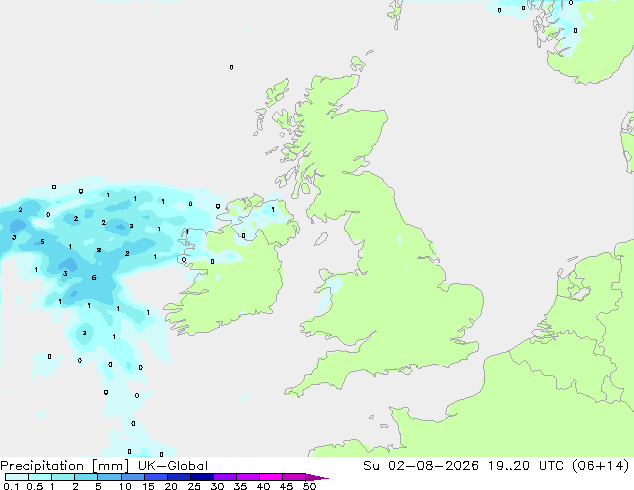Viewport: 634px width, 490px height.
Task: Click the 'Su 02-08-2026' date text
Action: click(x=421, y=466)
